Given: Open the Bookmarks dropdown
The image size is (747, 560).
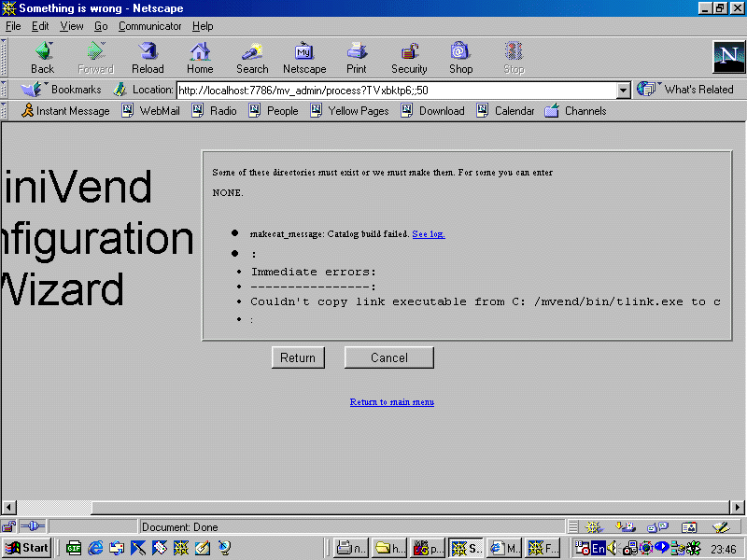Looking at the screenshot, I should tap(62, 90).
